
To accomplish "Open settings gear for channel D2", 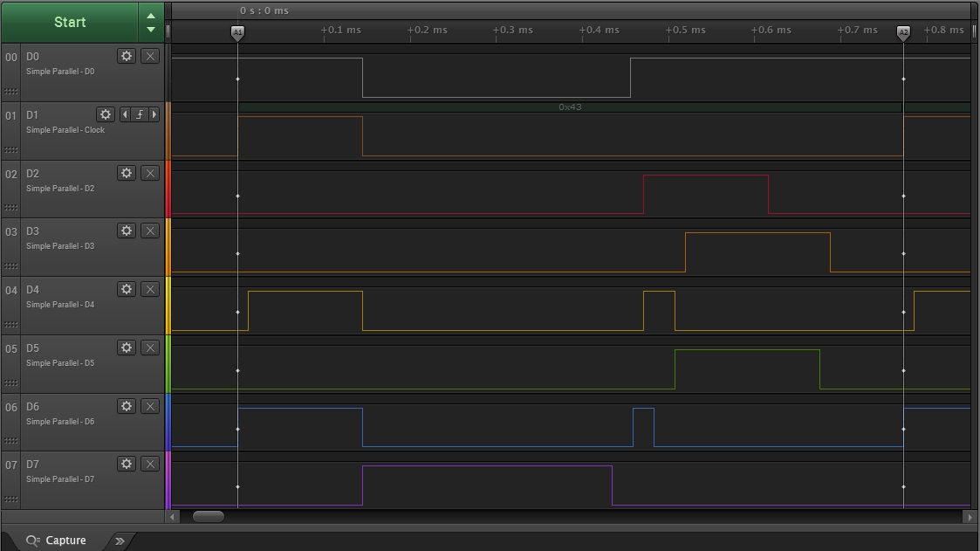I will pyautogui.click(x=127, y=173).
